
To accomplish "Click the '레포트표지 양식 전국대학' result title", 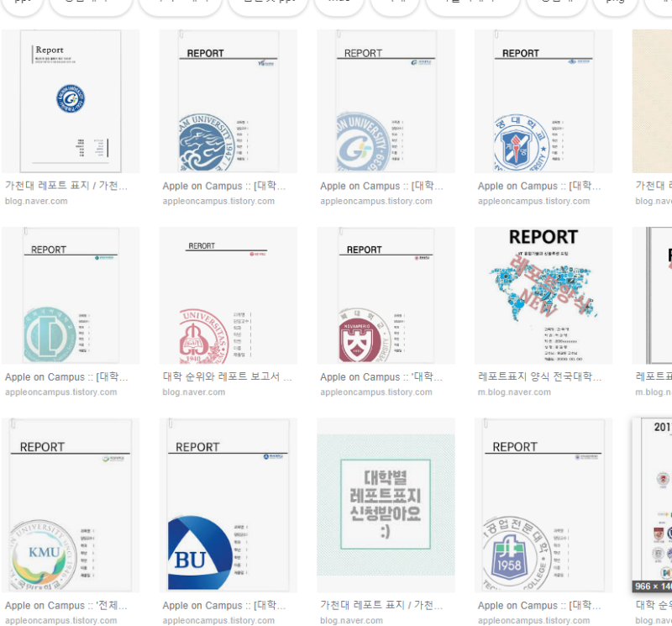I will (x=540, y=377).
